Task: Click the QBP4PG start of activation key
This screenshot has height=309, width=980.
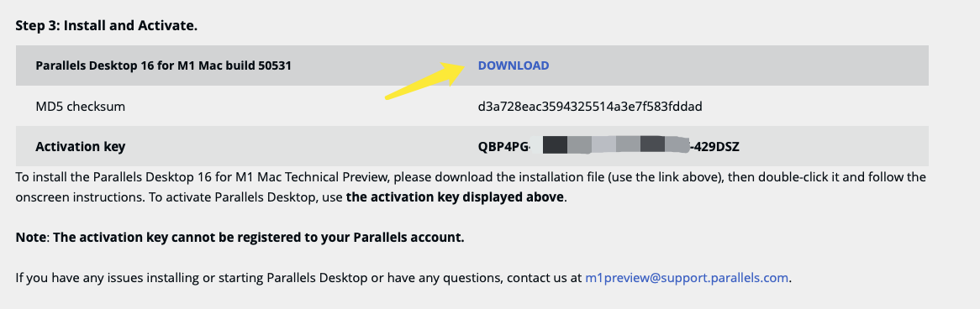Action: point(503,147)
